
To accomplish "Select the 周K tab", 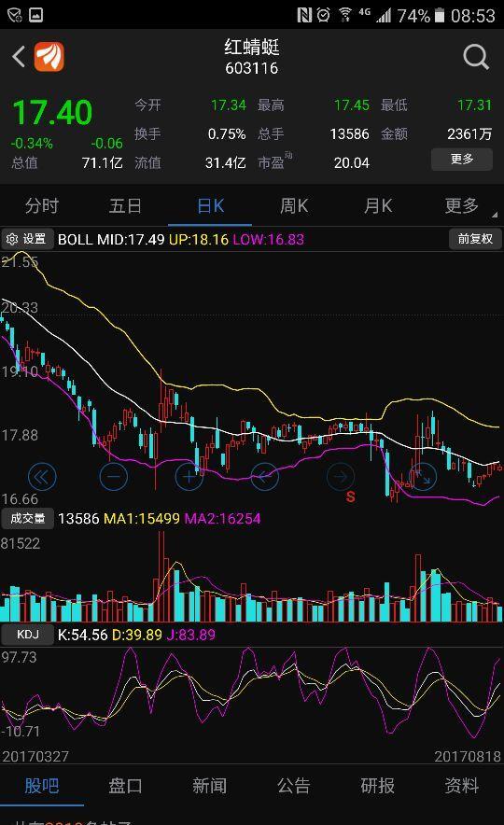I will (294, 205).
